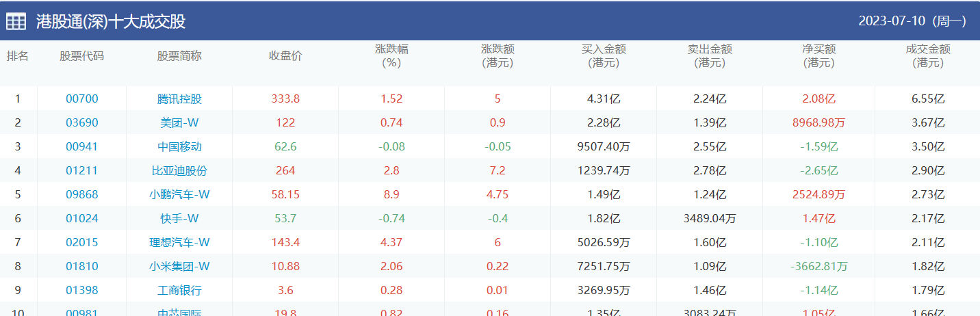Open stock code 03690 link
This screenshot has height=316, width=980.
point(82,122)
